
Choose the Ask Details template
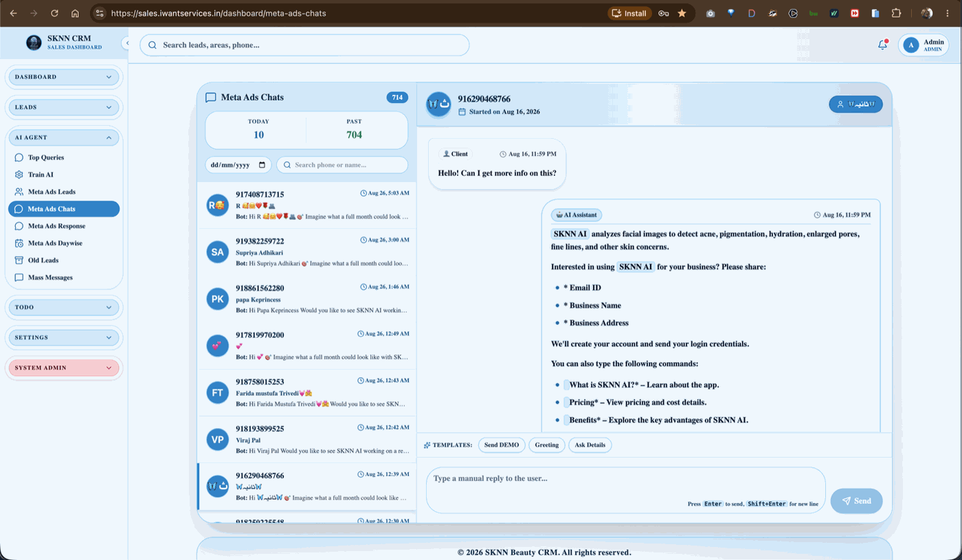[x=590, y=445]
